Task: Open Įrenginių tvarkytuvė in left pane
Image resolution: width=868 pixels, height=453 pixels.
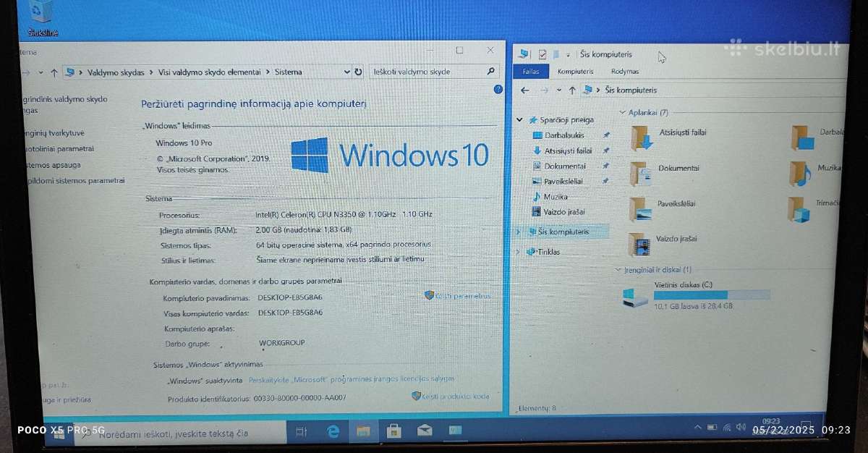Action: [54, 132]
